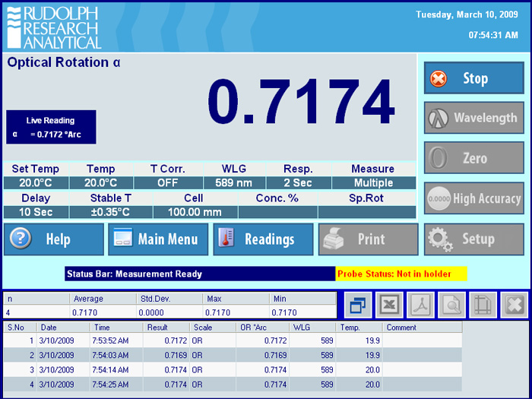Select the Measure mode Multiple field

coord(372,183)
